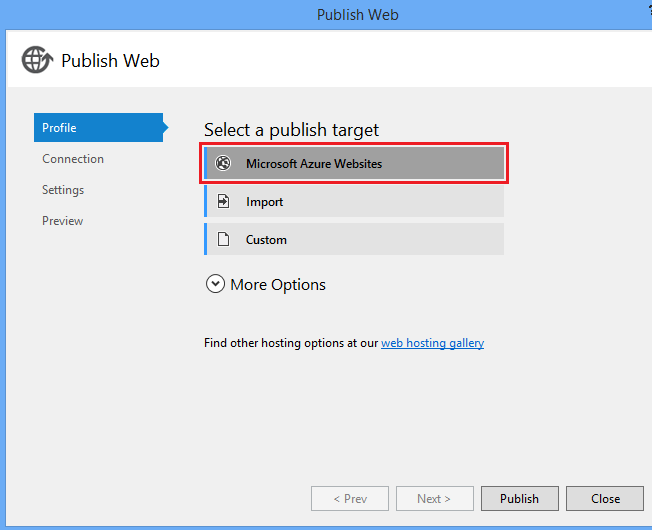Click the Publish button
Viewport: 652px width, 530px height.
(x=519, y=498)
